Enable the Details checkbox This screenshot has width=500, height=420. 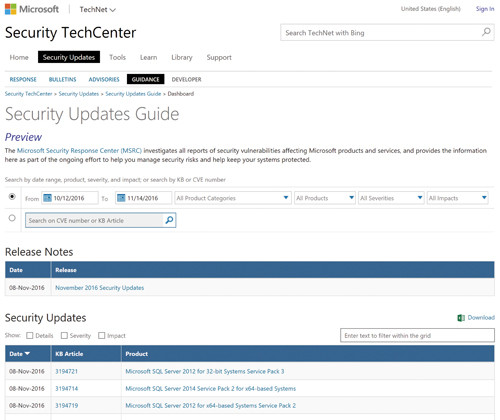pos(30,335)
